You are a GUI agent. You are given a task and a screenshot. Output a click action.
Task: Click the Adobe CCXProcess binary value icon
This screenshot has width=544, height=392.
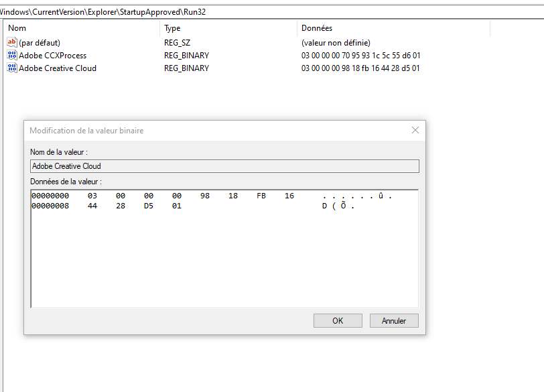coord(12,55)
